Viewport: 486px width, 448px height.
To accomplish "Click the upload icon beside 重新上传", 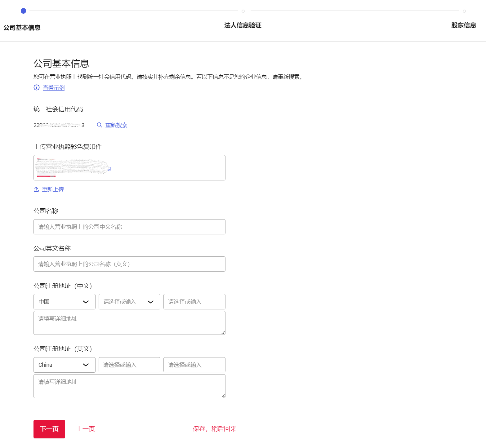I will coord(36,189).
